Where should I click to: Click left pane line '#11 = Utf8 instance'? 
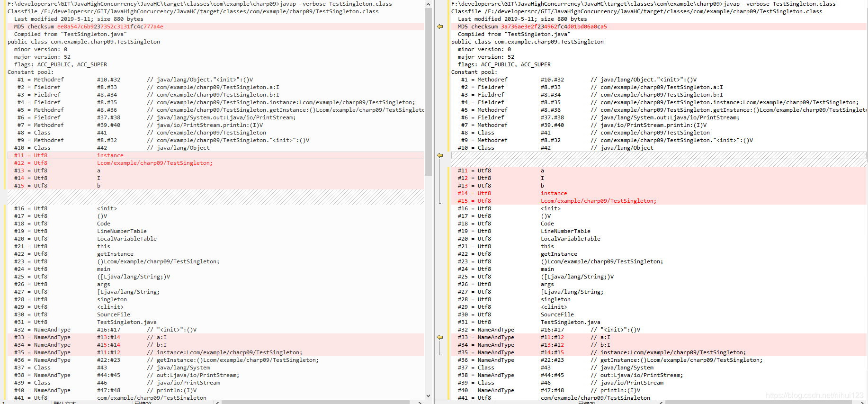pos(216,155)
